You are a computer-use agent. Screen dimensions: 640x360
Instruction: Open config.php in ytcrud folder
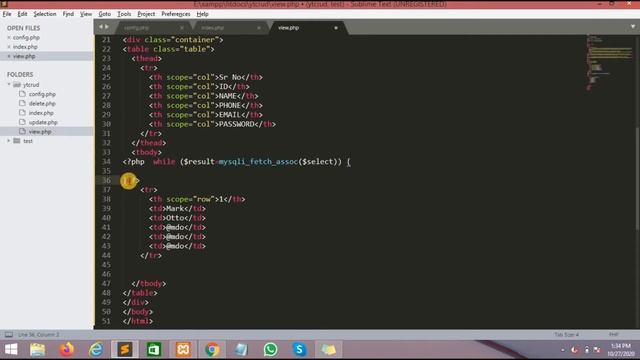click(x=42, y=94)
